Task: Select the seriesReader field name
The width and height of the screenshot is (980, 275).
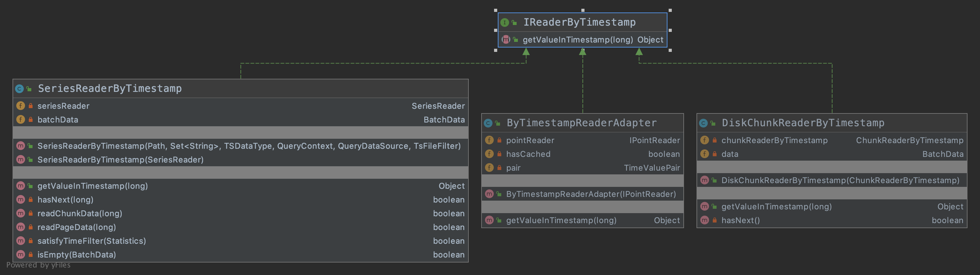Action: point(64,106)
